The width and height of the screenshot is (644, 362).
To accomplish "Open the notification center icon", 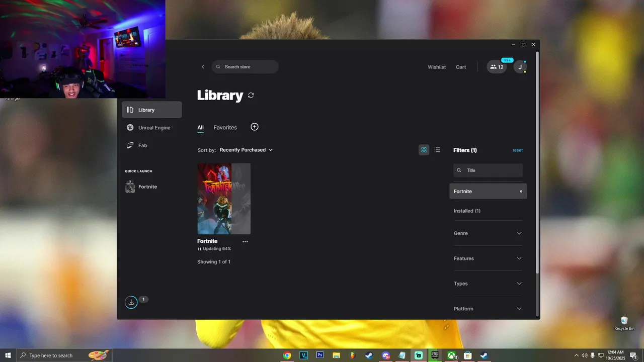I will click(x=633, y=355).
